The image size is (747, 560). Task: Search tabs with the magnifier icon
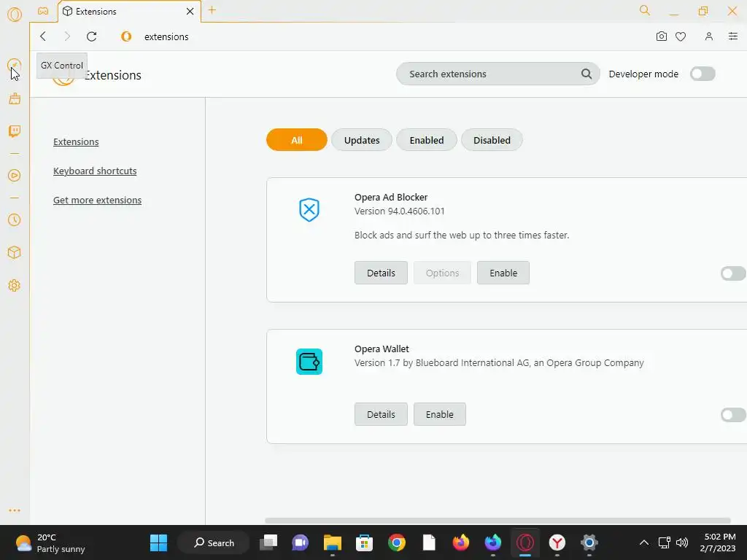coord(645,10)
